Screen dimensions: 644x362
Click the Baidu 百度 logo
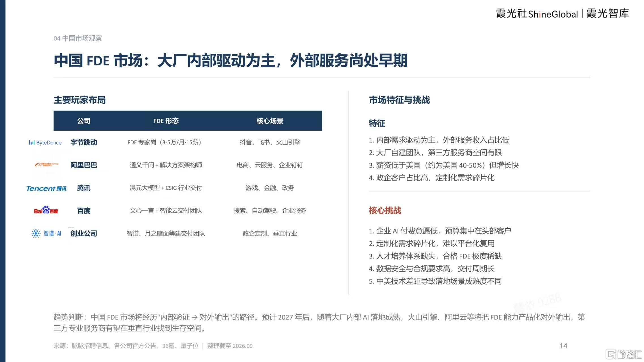tap(46, 210)
